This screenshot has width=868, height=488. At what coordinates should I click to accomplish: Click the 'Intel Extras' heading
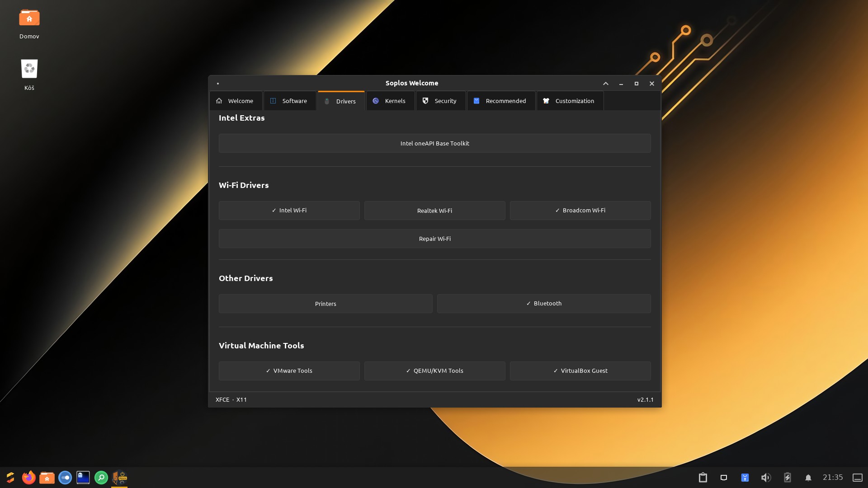242,118
